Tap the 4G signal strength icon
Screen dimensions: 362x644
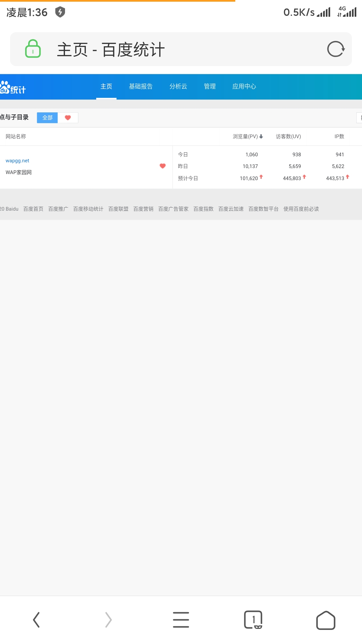pyautogui.click(x=347, y=12)
